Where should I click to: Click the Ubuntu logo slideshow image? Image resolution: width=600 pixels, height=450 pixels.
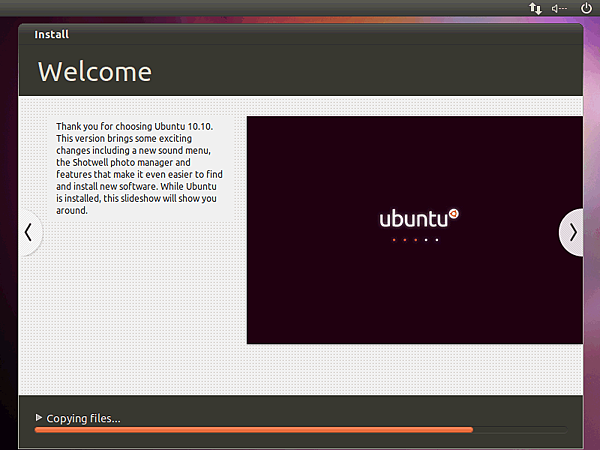tap(415, 230)
